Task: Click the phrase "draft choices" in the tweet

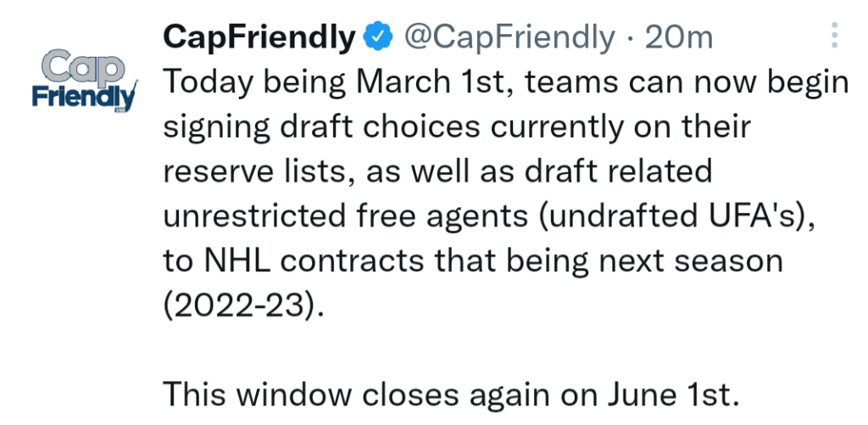Action: (380, 127)
